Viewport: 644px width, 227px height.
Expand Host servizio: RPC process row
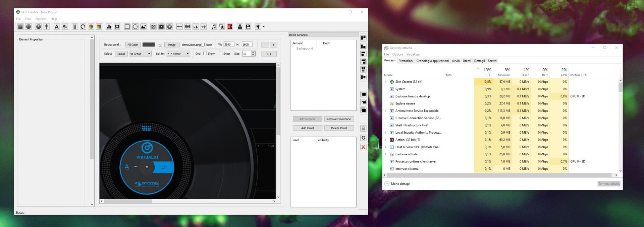click(385, 147)
